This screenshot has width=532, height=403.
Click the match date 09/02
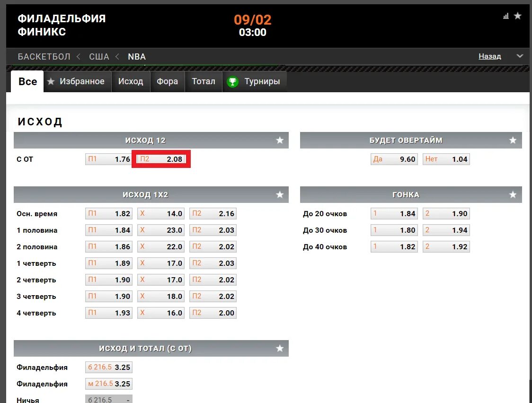tap(252, 20)
